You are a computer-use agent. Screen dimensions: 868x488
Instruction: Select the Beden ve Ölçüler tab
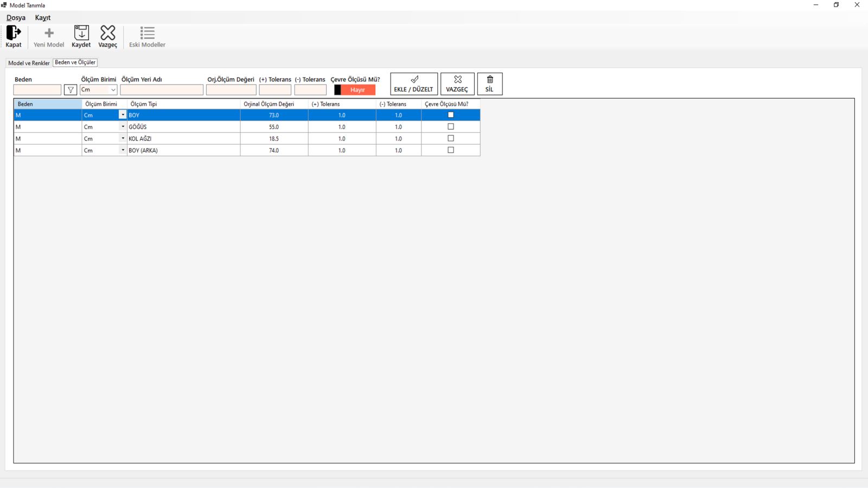75,62
